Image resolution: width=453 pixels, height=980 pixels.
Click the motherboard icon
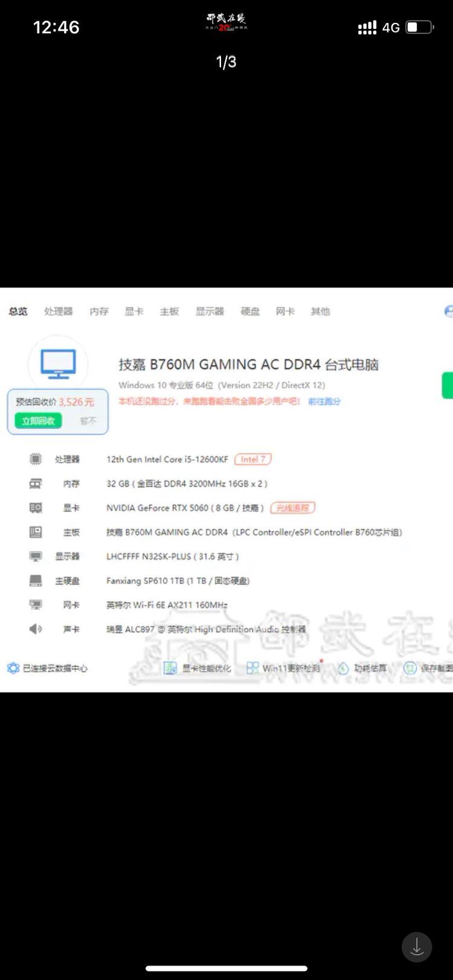tap(36, 532)
